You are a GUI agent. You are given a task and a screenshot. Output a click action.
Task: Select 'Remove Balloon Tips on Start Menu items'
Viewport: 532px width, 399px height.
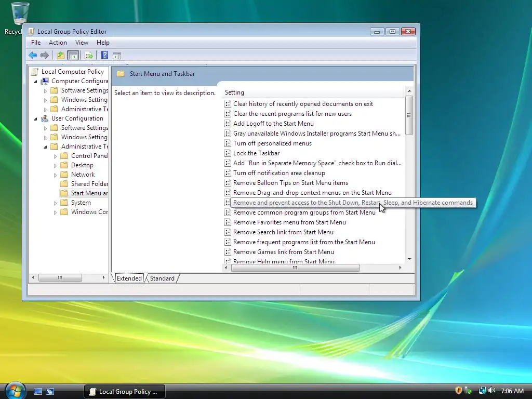(x=290, y=182)
